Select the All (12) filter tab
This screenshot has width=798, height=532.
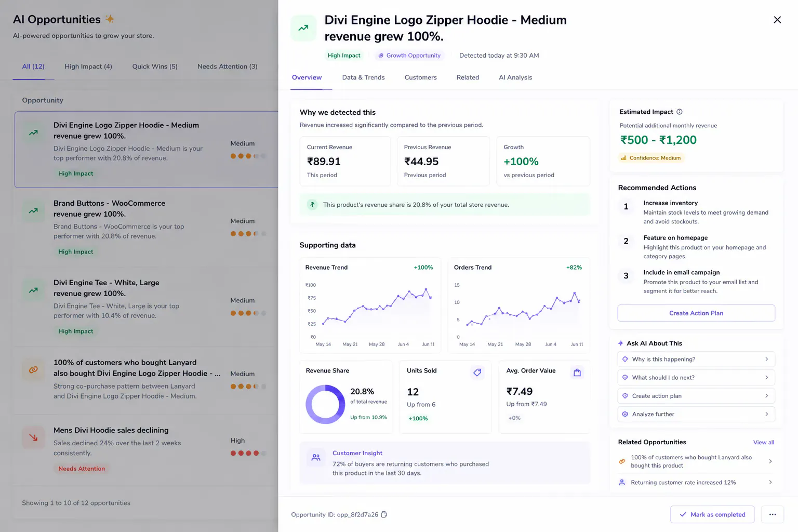33,66
